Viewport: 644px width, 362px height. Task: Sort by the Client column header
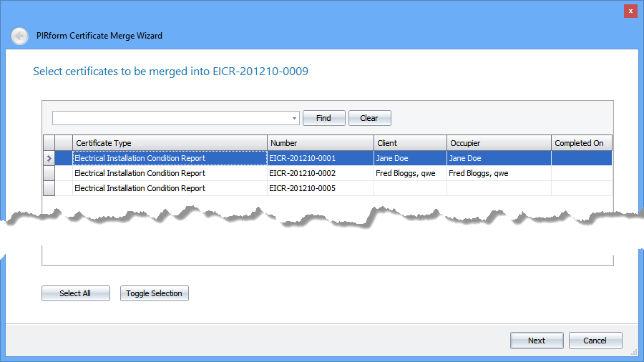[x=410, y=143]
